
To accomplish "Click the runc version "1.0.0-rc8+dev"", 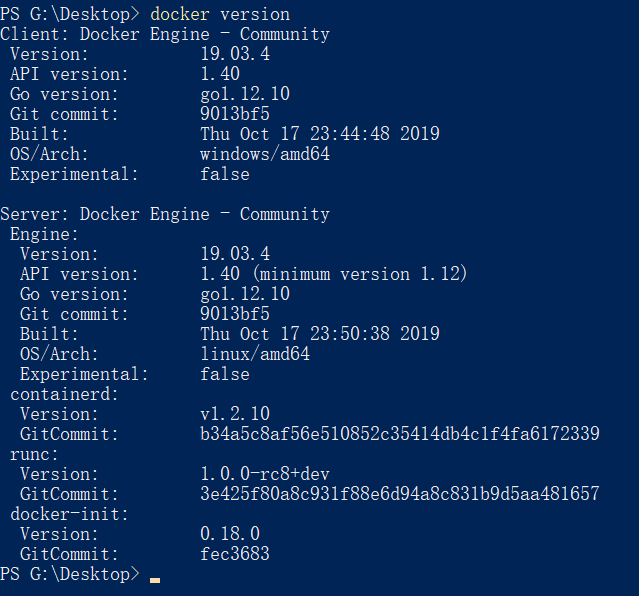I will click(265, 474).
